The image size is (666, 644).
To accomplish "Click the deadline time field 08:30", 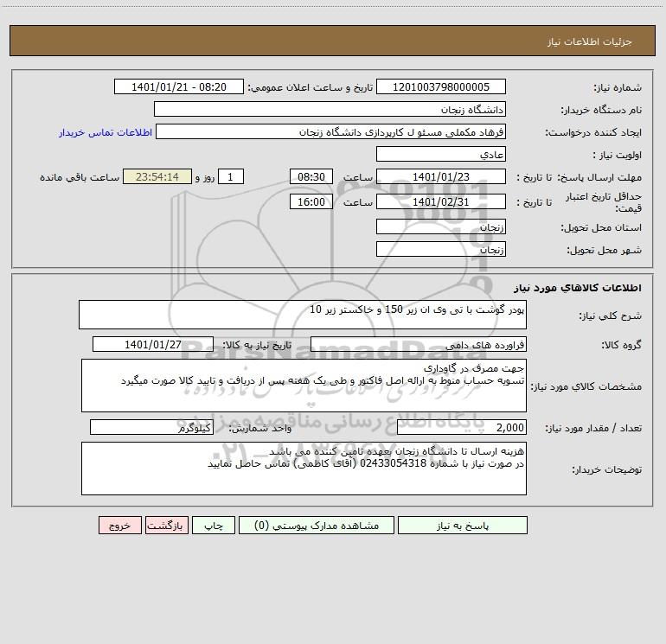I will click(x=311, y=177).
